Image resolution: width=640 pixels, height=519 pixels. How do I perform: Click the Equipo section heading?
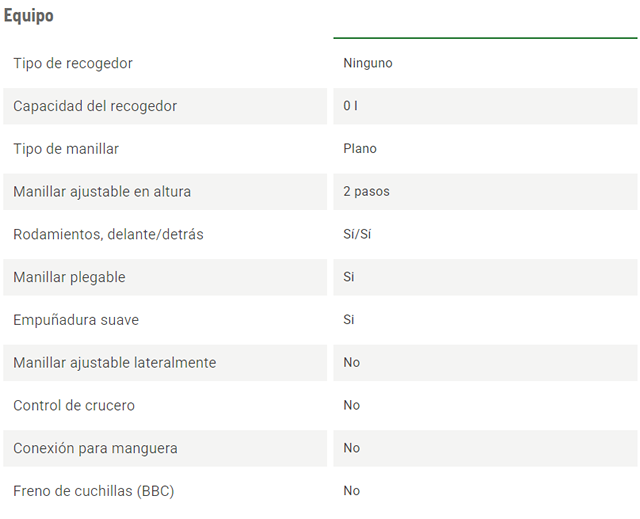click(29, 16)
